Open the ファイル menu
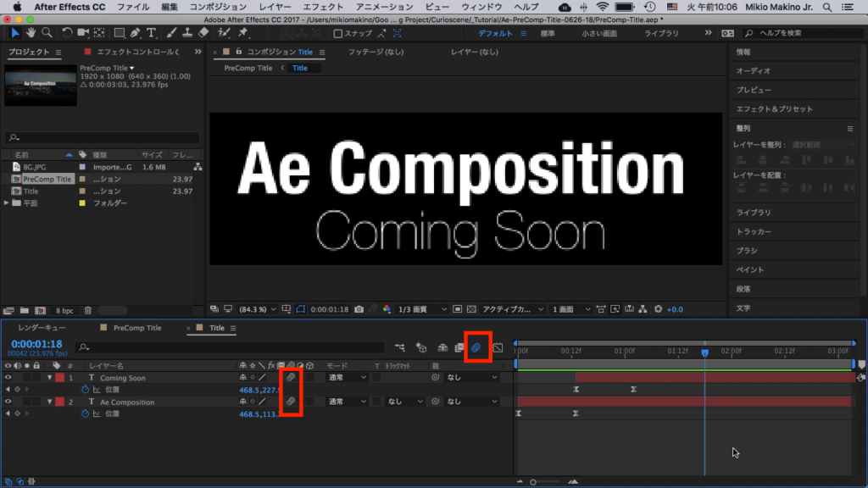This screenshot has height=488, width=868. click(133, 7)
